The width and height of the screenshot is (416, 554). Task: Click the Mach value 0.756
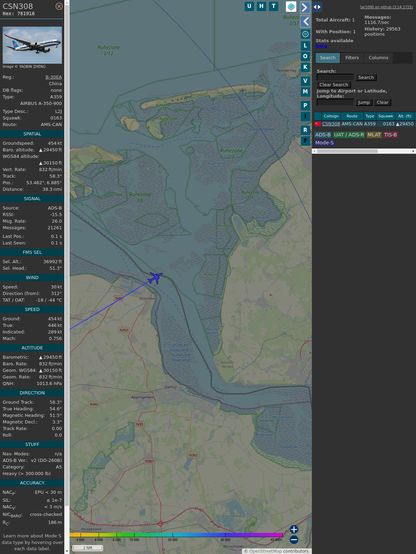56,338
